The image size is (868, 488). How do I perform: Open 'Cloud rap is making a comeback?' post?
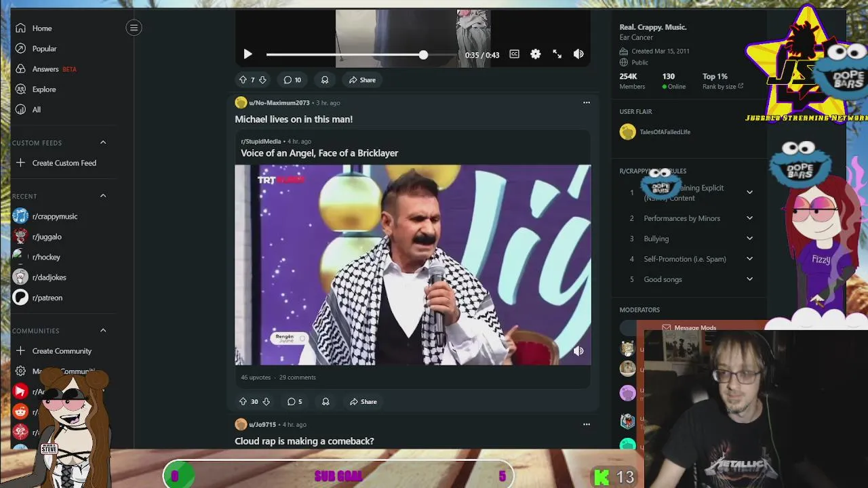304,441
